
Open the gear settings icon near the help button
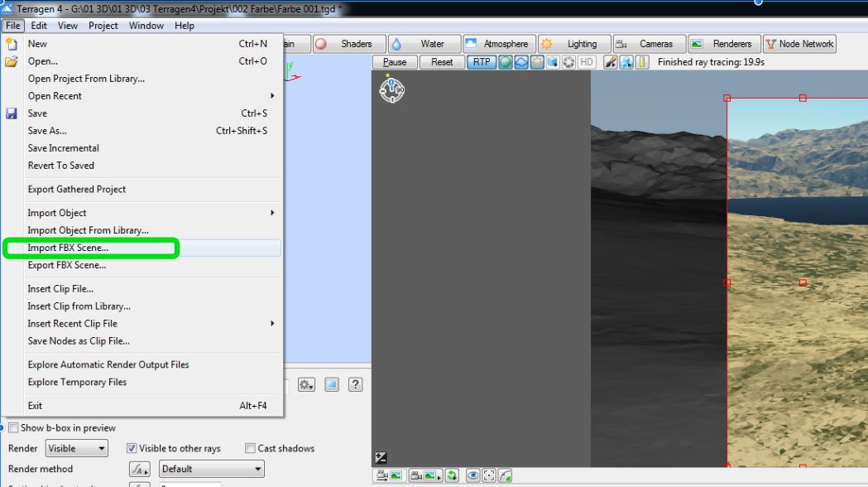[306, 384]
